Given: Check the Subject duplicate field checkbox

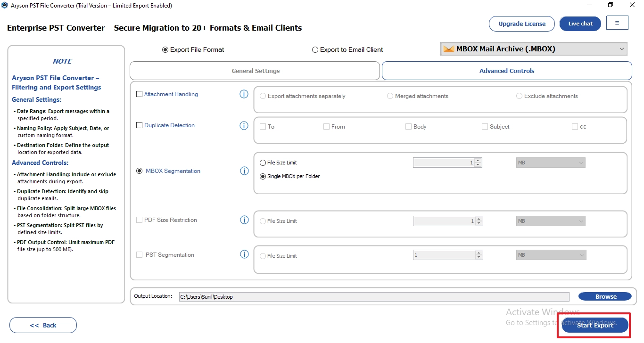Looking at the screenshot, I should 485,127.
